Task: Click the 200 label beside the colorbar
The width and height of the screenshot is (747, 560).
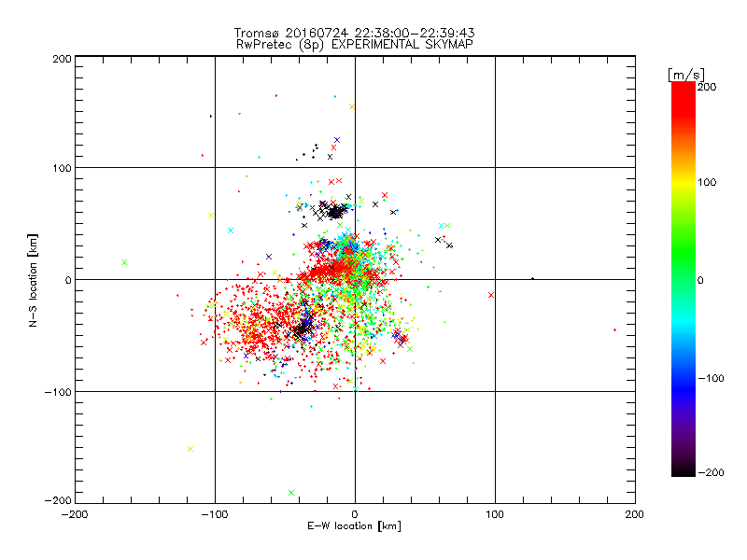Action: (x=707, y=87)
